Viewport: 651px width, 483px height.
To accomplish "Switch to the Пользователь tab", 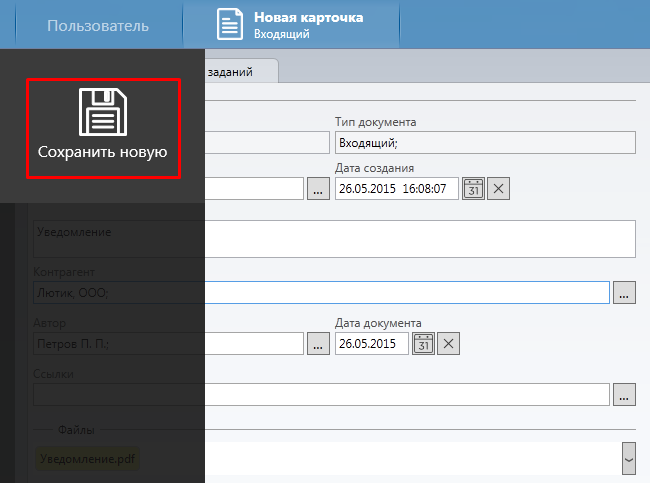I will (x=98, y=26).
